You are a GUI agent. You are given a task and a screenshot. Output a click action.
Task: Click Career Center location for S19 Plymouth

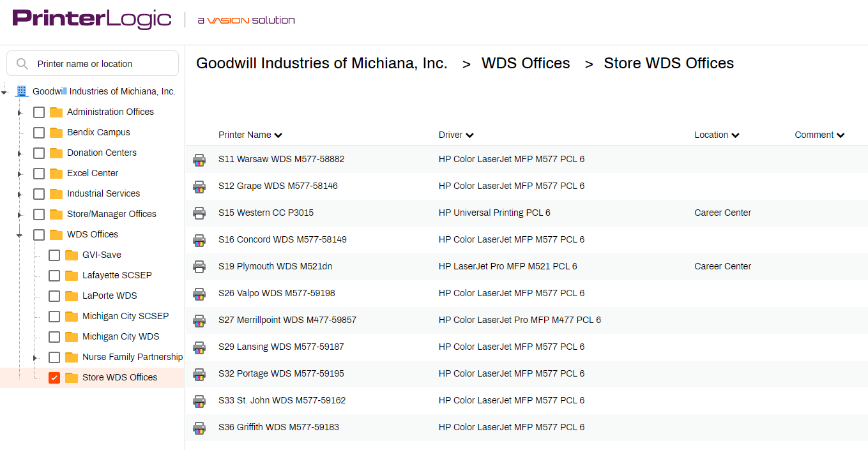722,266
